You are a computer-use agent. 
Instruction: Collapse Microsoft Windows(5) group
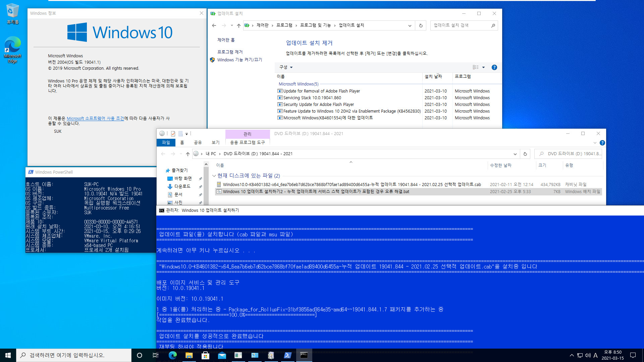click(299, 84)
